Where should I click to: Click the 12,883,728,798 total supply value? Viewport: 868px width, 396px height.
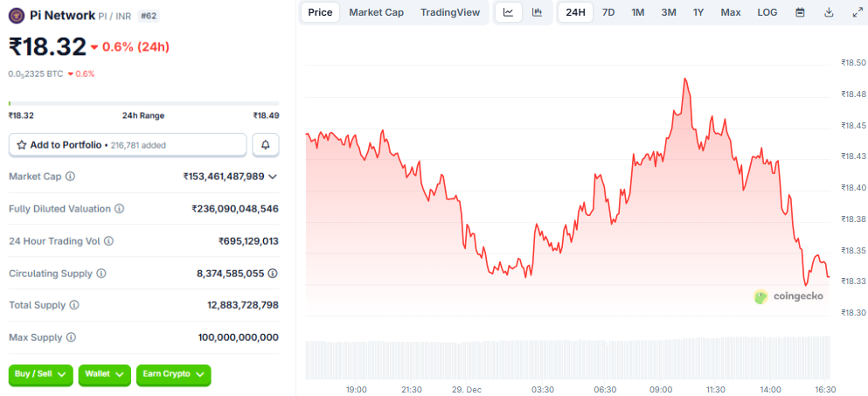click(x=242, y=305)
